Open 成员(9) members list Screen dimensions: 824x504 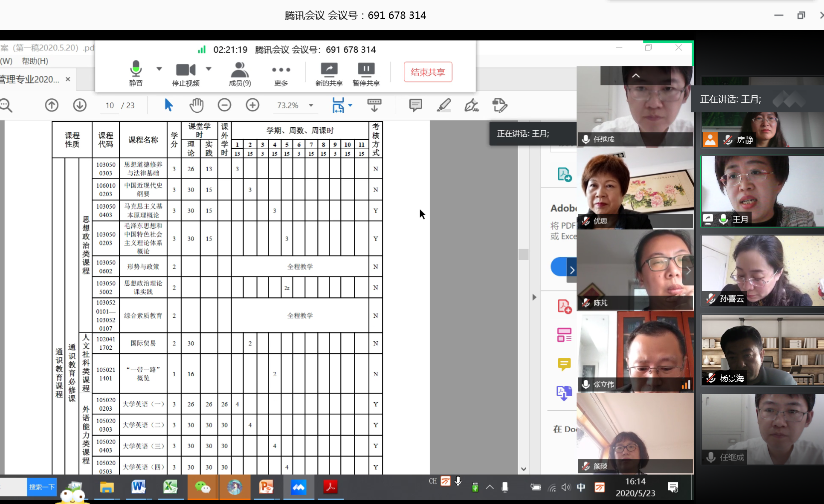point(240,73)
